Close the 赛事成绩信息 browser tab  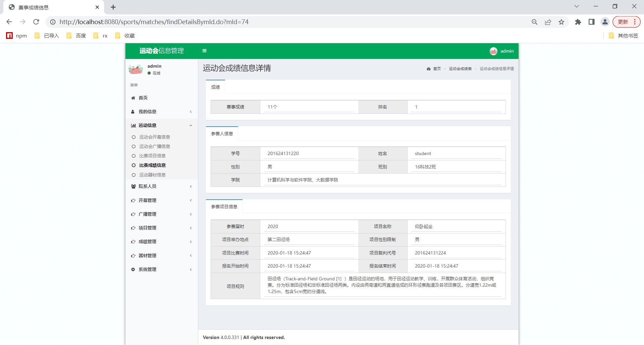tap(97, 7)
